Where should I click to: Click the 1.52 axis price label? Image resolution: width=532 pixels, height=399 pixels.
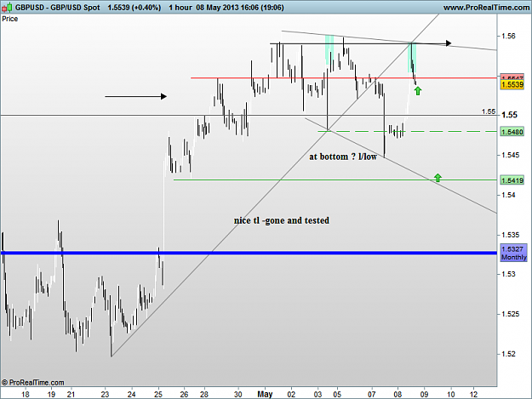[x=508, y=354]
